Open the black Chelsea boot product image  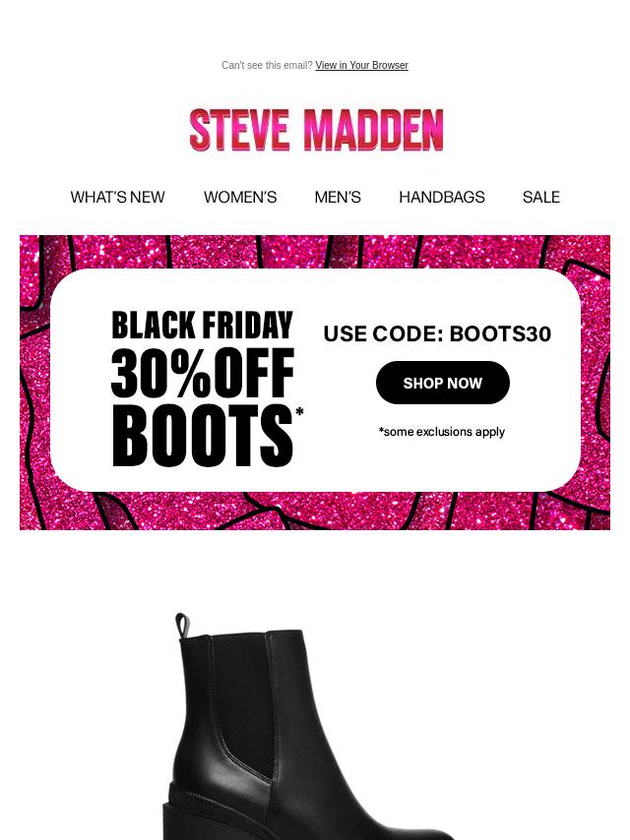308,726
